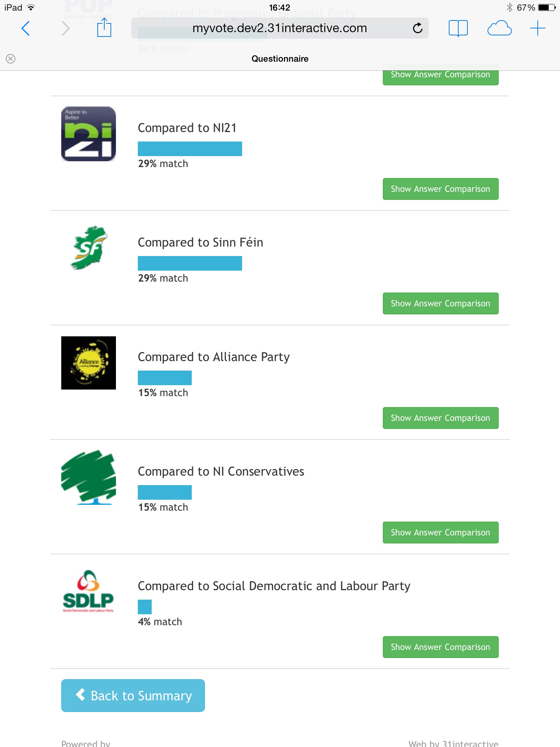
Task: Open a new tab with plus icon
Action: (x=537, y=28)
